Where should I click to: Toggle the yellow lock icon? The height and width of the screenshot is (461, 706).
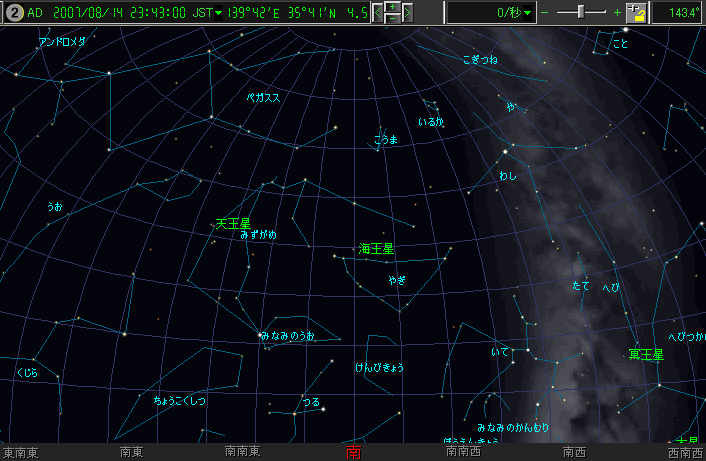[637, 13]
